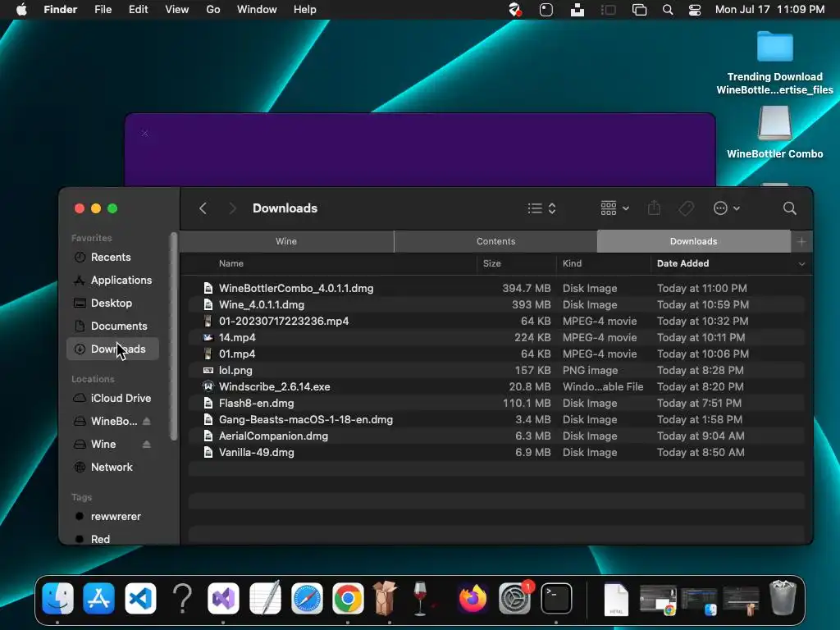
Task: Launch Visual Studio Code from Dock
Action: pos(140,598)
